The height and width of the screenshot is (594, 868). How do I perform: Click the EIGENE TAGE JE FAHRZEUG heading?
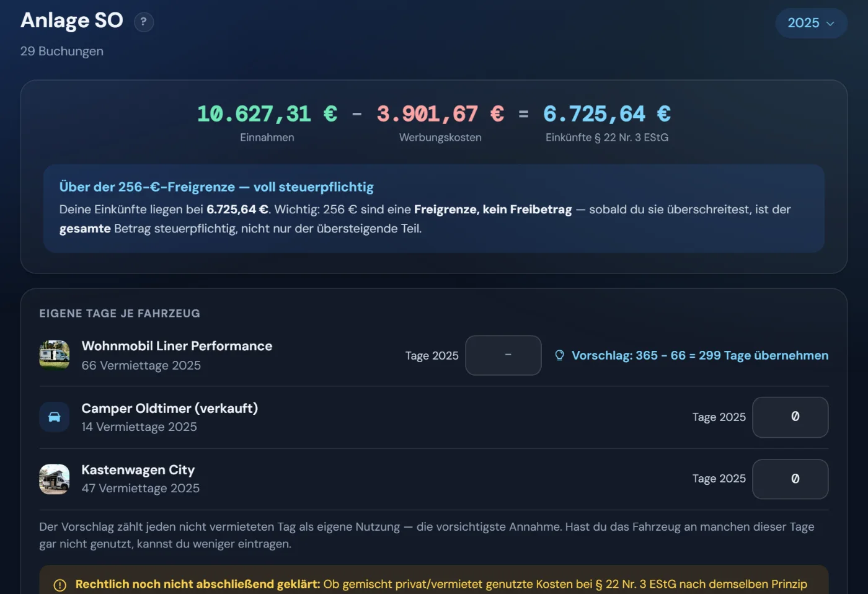click(x=120, y=314)
